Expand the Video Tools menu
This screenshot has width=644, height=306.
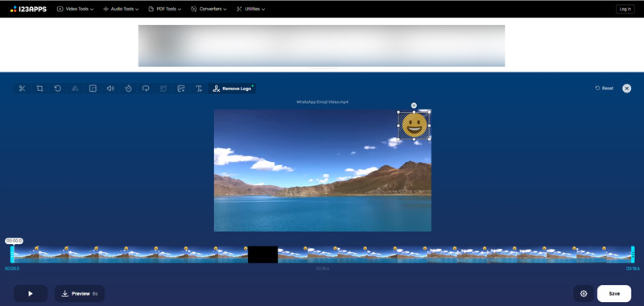75,9
